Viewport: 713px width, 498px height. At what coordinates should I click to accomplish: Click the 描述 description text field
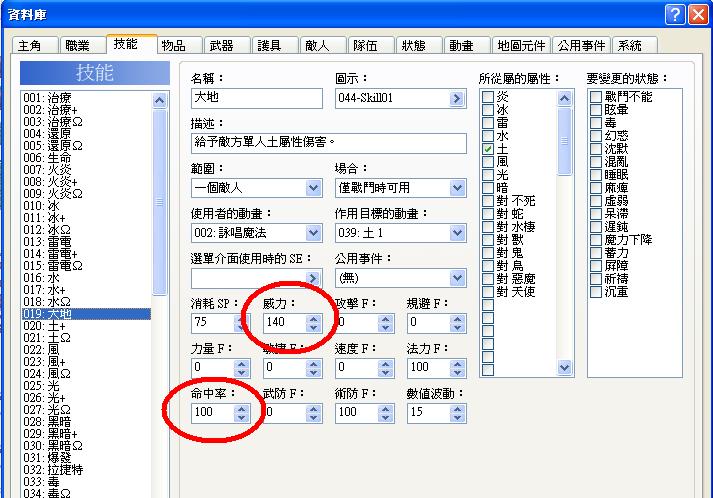329,143
